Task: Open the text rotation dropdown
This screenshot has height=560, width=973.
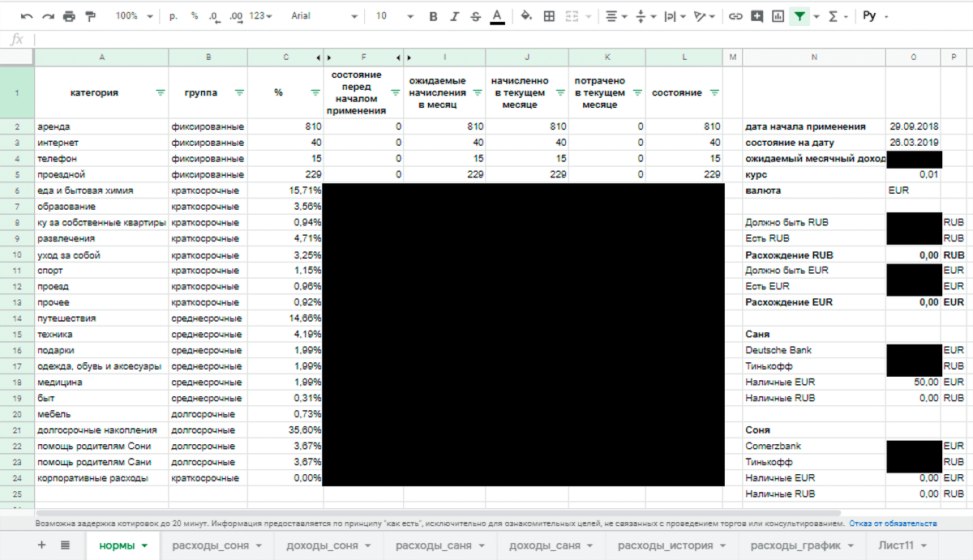Action: click(x=705, y=16)
